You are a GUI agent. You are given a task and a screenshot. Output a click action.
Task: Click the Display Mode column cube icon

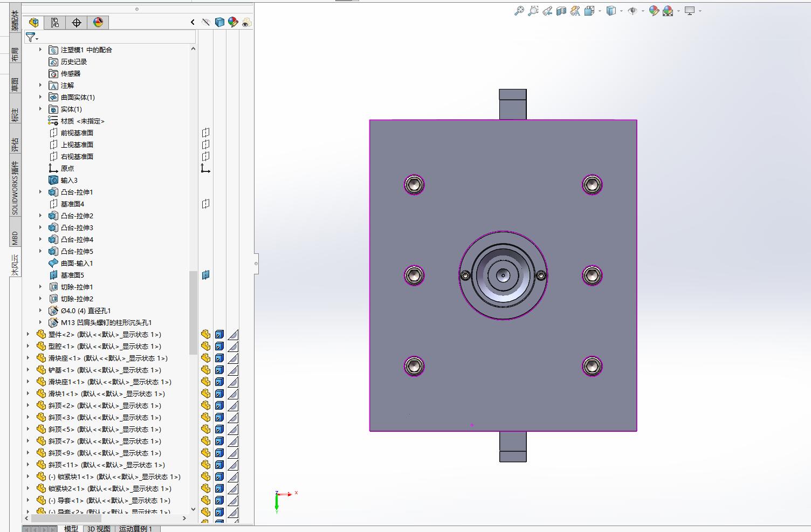219,22
